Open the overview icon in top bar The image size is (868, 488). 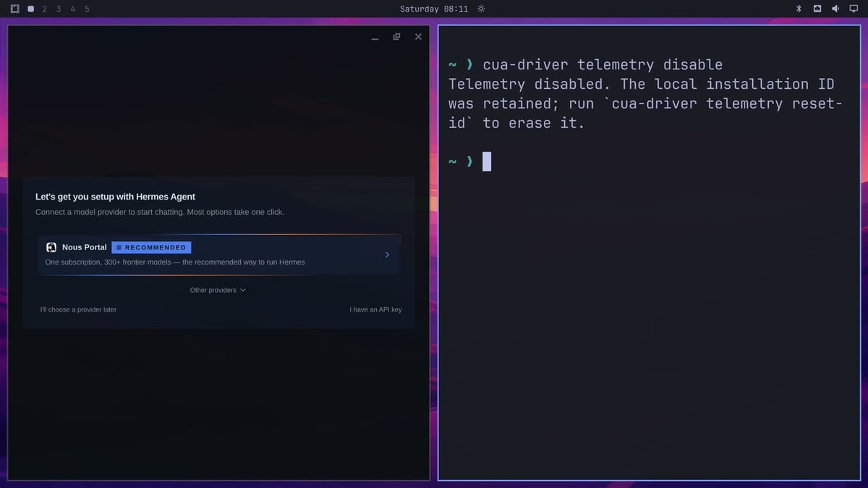(x=14, y=9)
